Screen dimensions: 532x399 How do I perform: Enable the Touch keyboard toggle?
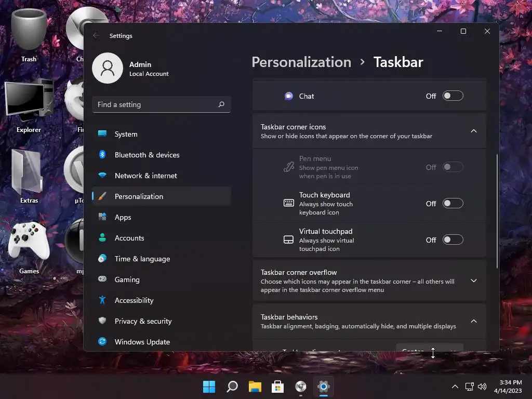pos(453,203)
